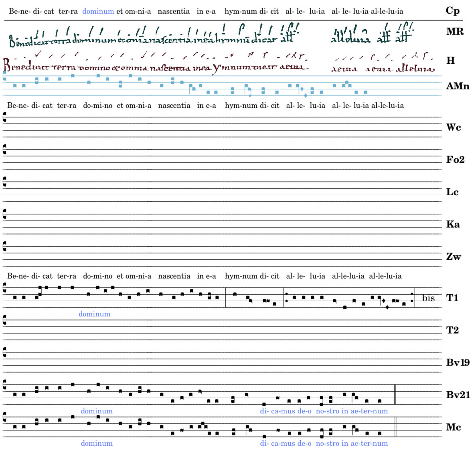
Task: Click the Bv19 manuscript label
Action: (458, 362)
